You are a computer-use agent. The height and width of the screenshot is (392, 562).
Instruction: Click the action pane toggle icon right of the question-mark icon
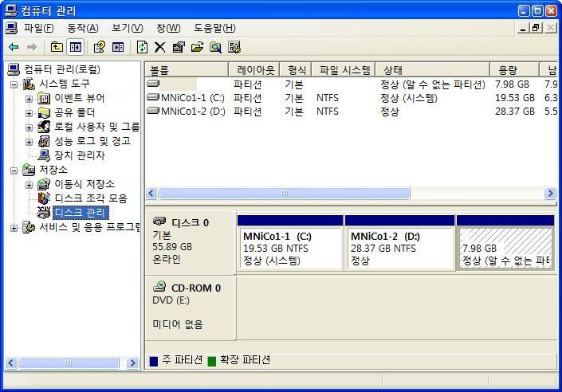118,47
